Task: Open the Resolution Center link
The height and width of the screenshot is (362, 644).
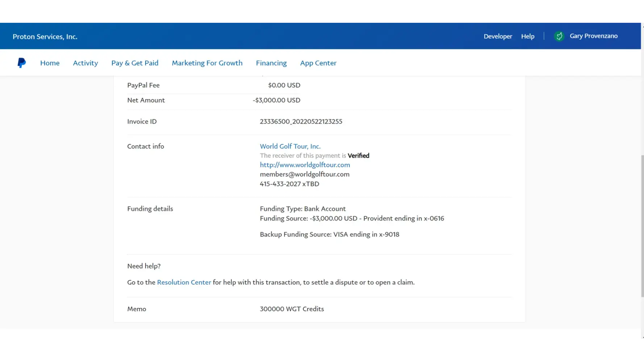Action: coord(184,282)
